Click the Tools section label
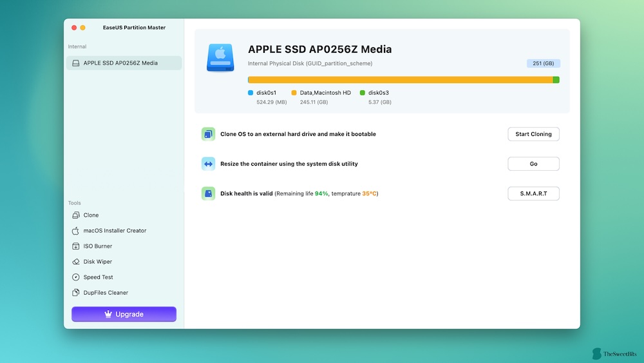Viewport: 644px width, 363px height. [x=74, y=203]
